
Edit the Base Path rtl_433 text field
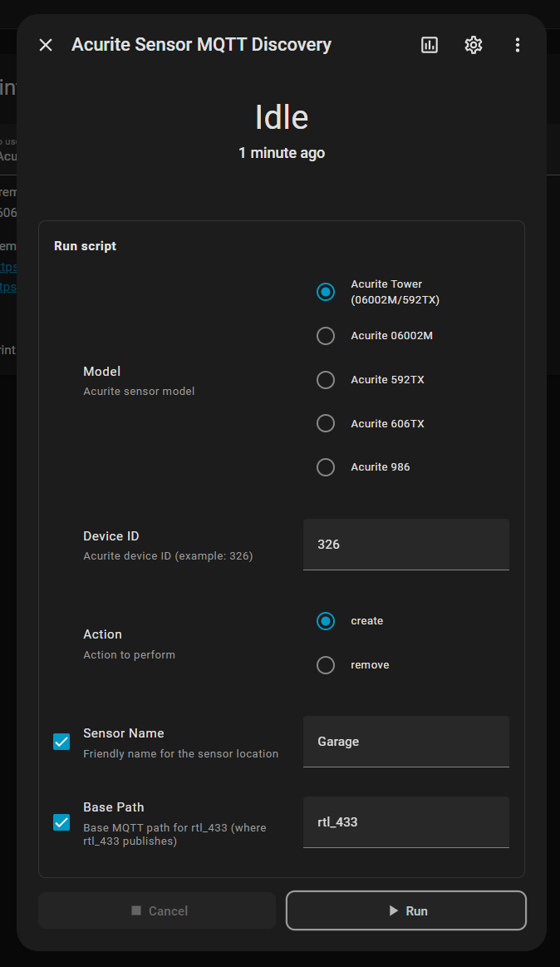click(405, 822)
